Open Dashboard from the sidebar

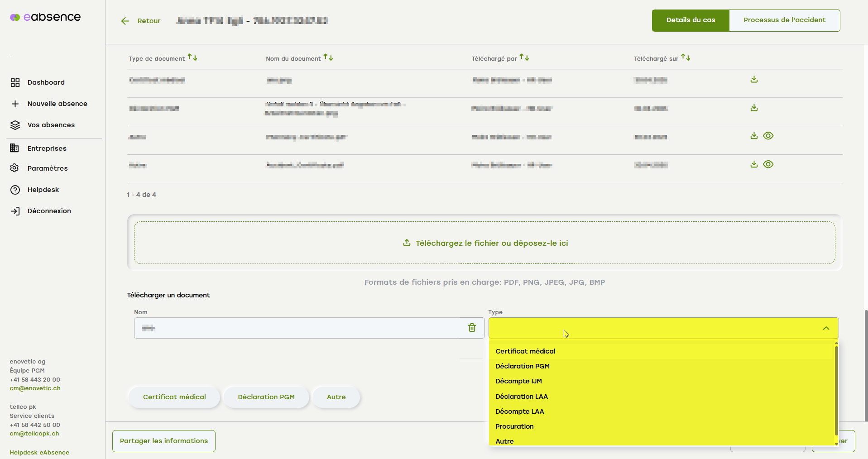click(46, 82)
